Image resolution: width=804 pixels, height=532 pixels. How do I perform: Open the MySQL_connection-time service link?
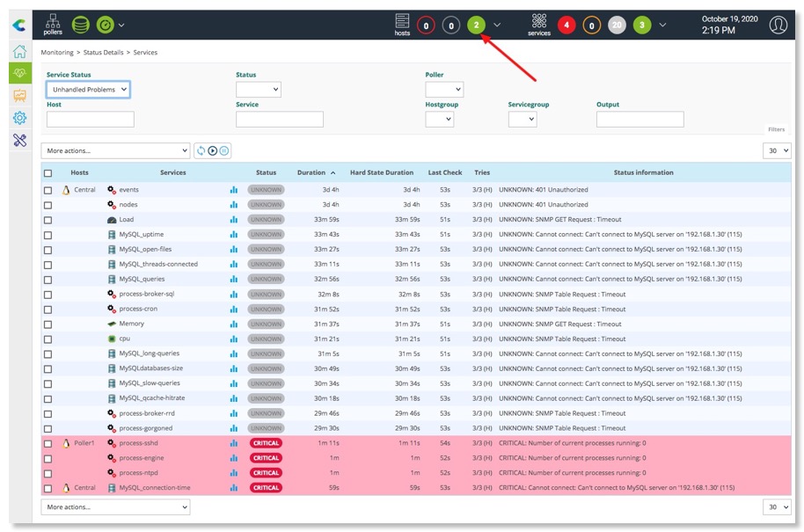(154, 488)
